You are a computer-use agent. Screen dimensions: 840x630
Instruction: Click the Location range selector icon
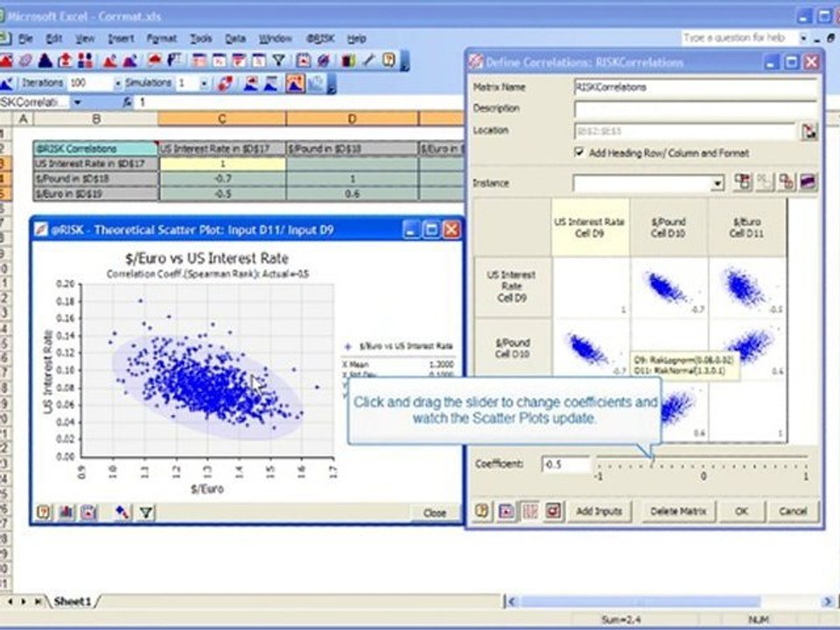808,130
